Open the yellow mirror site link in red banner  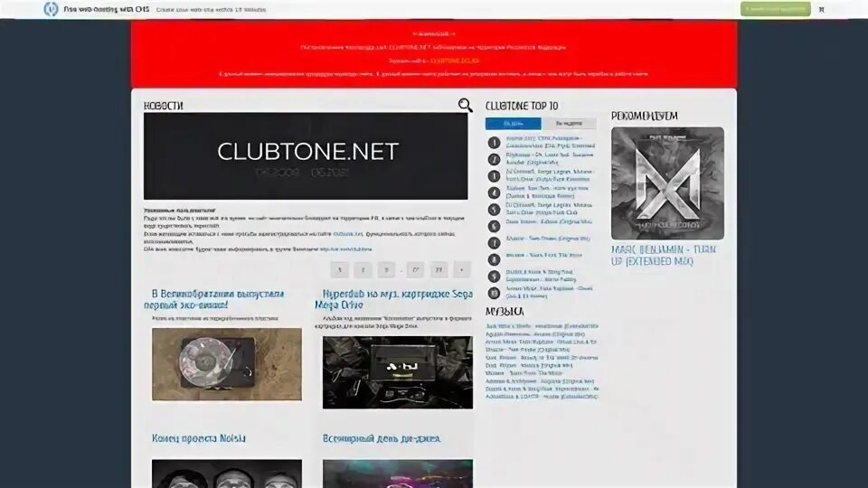coord(455,61)
